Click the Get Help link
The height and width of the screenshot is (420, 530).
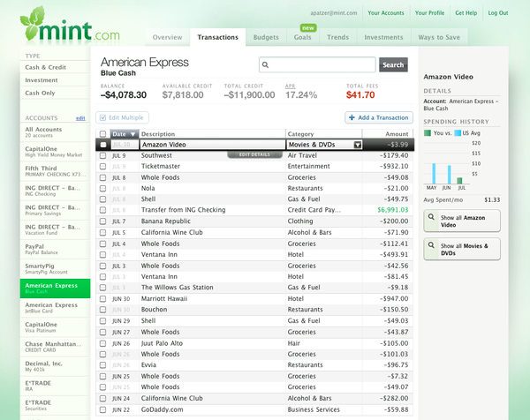(x=466, y=13)
